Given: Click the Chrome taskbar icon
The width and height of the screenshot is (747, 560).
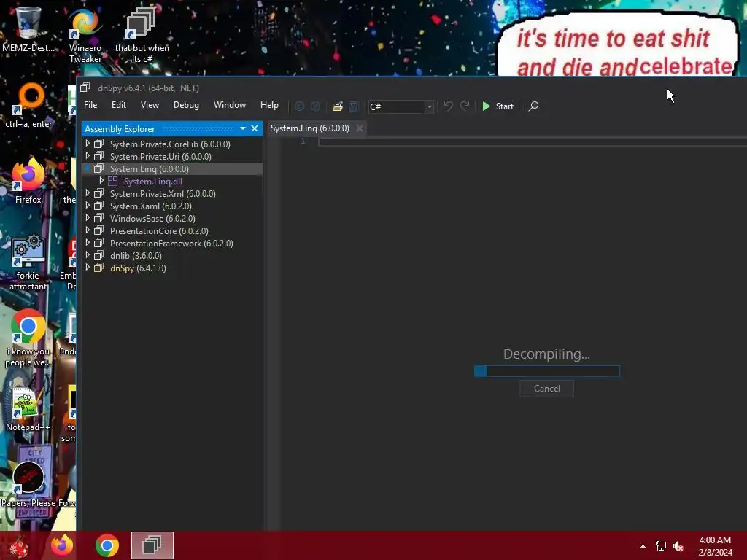Looking at the screenshot, I should coord(107,545).
